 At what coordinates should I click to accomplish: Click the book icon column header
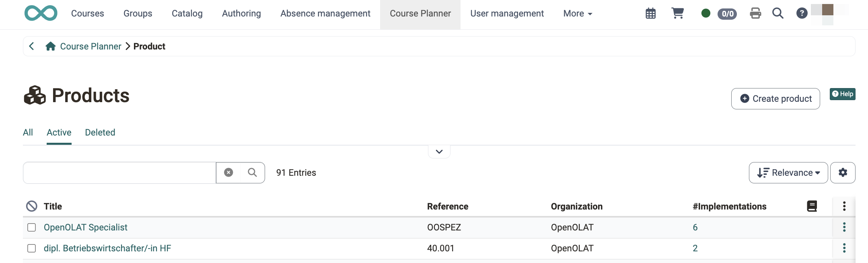[x=812, y=206]
